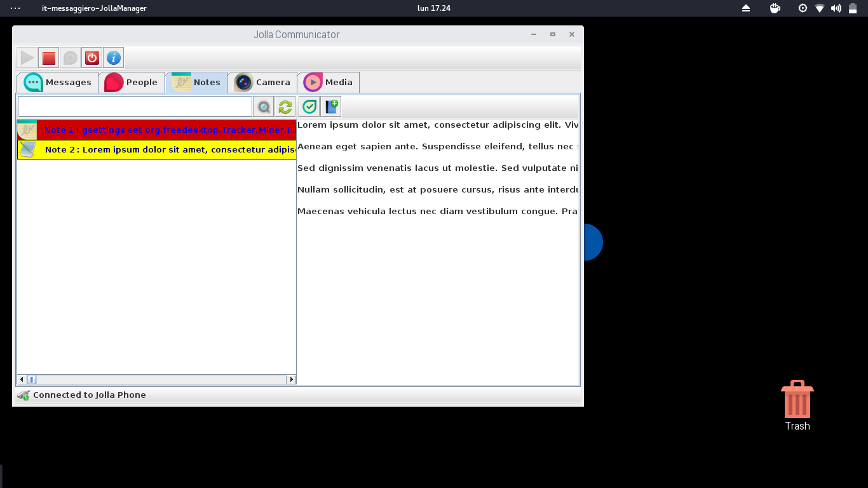This screenshot has height=488, width=868.
Task: Click the 'Lorem ipsum dolor sit amet' paragraph
Action: pyautogui.click(x=438, y=125)
